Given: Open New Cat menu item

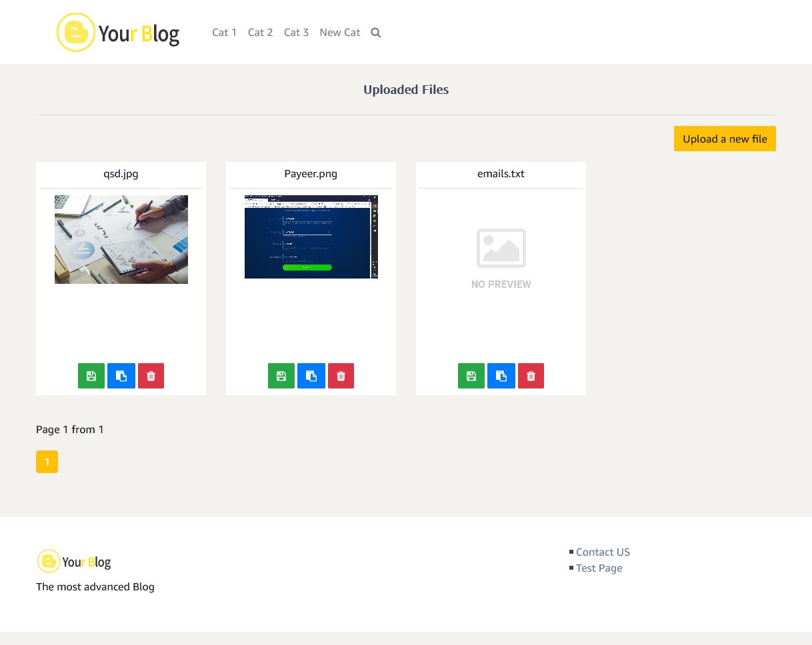Looking at the screenshot, I should pyautogui.click(x=340, y=32).
